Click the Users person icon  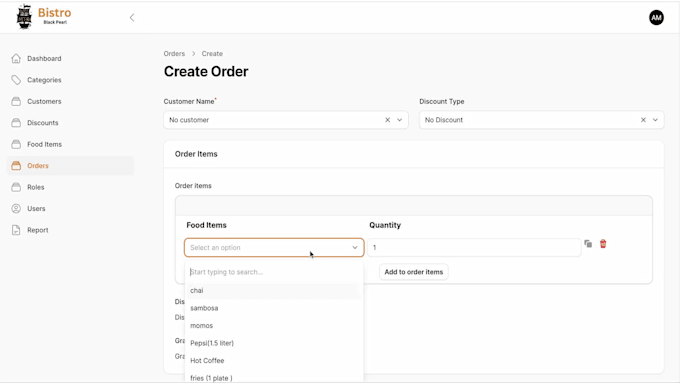pos(16,209)
